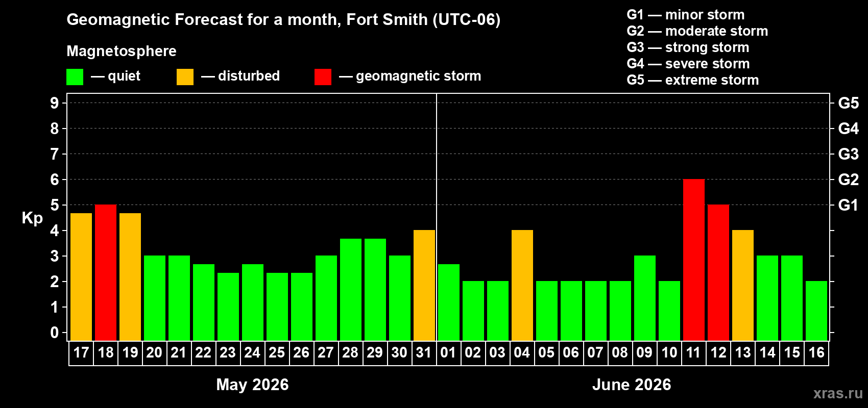The image size is (868, 408).
Task: Click the G1 scale label
Action: click(849, 205)
